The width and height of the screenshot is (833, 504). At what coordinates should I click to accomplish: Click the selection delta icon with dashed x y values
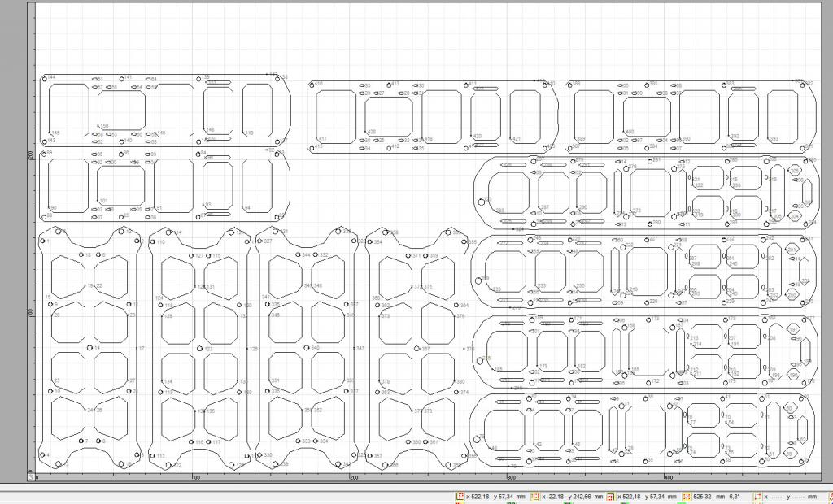(757, 496)
